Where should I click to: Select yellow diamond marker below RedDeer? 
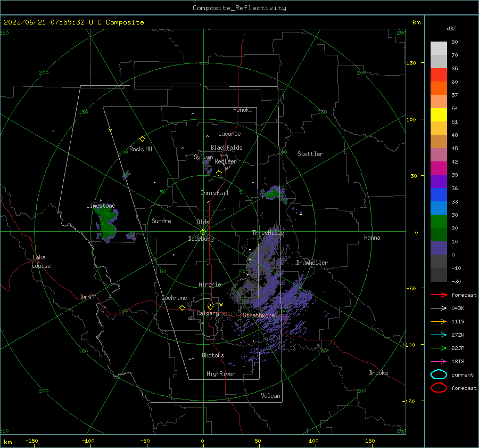tap(219, 173)
